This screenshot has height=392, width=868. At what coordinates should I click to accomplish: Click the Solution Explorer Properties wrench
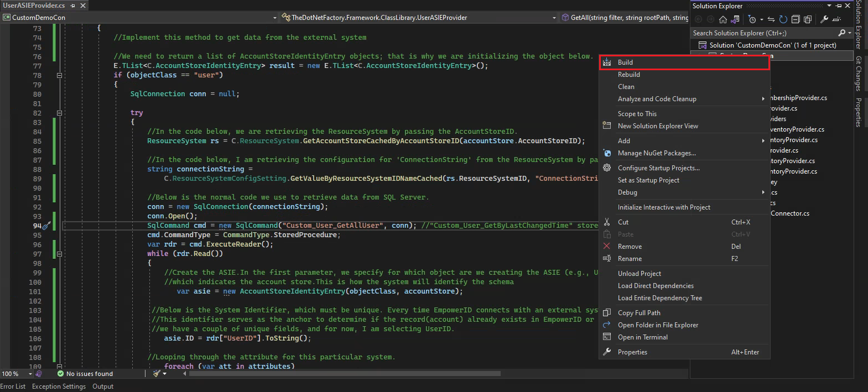824,19
